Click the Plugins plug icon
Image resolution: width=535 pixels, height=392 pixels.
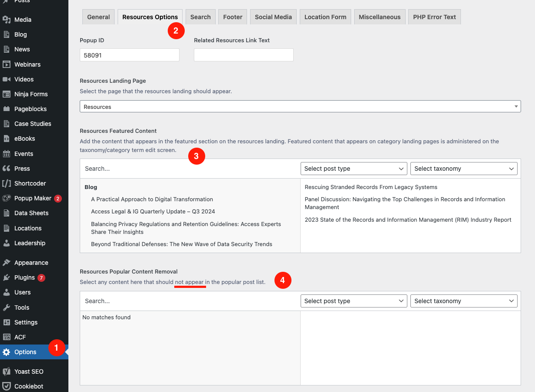click(x=7, y=277)
